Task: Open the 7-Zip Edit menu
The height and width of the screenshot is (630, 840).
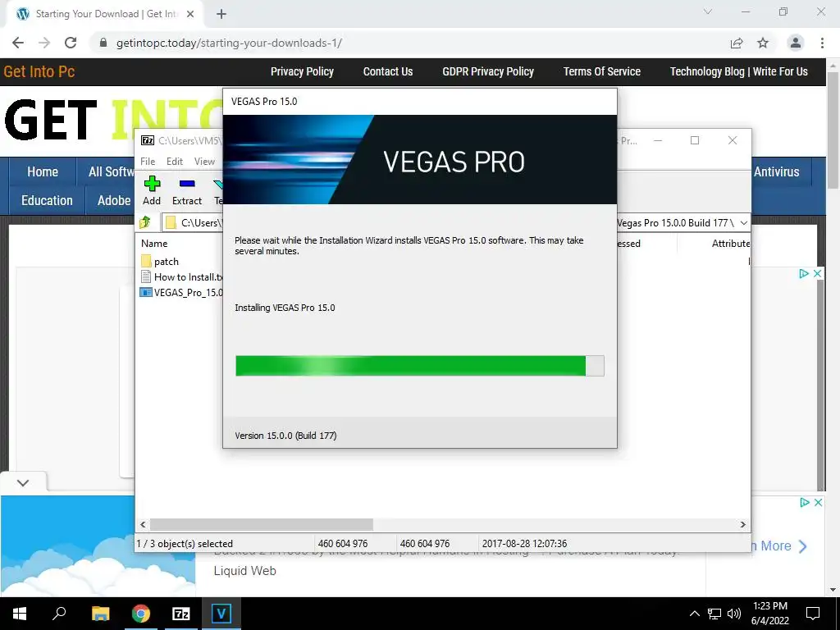Action: (x=174, y=162)
